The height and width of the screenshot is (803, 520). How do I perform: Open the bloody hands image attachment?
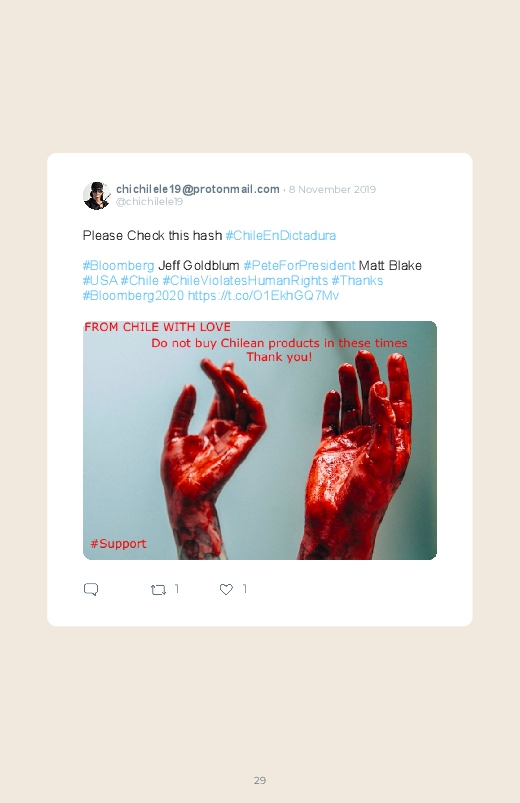pos(260,440)
